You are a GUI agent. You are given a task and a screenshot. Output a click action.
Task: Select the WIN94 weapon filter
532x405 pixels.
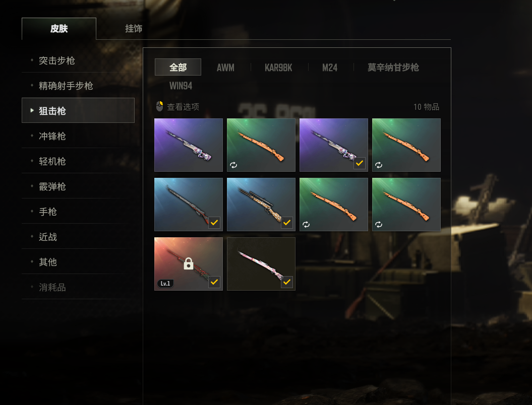181,86
